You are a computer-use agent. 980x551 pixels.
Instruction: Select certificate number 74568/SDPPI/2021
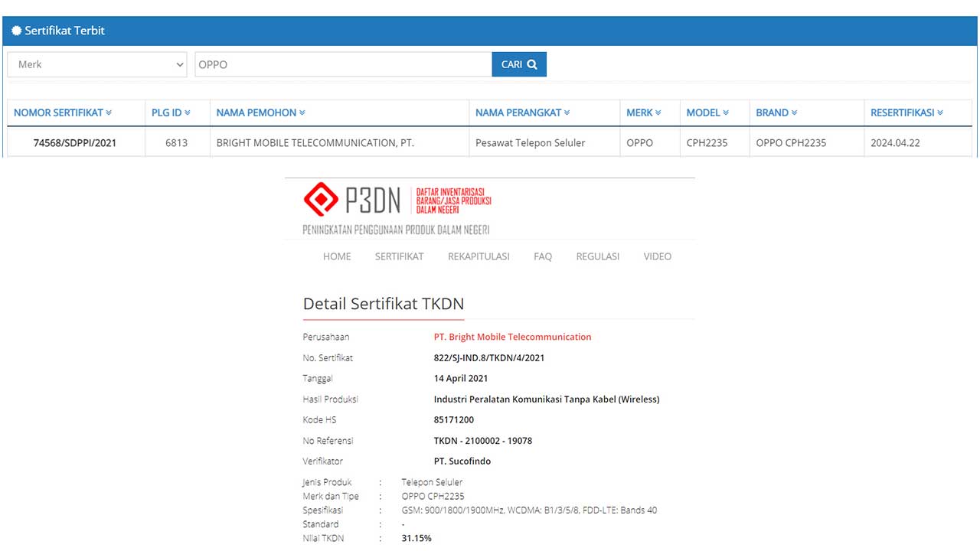75,142
